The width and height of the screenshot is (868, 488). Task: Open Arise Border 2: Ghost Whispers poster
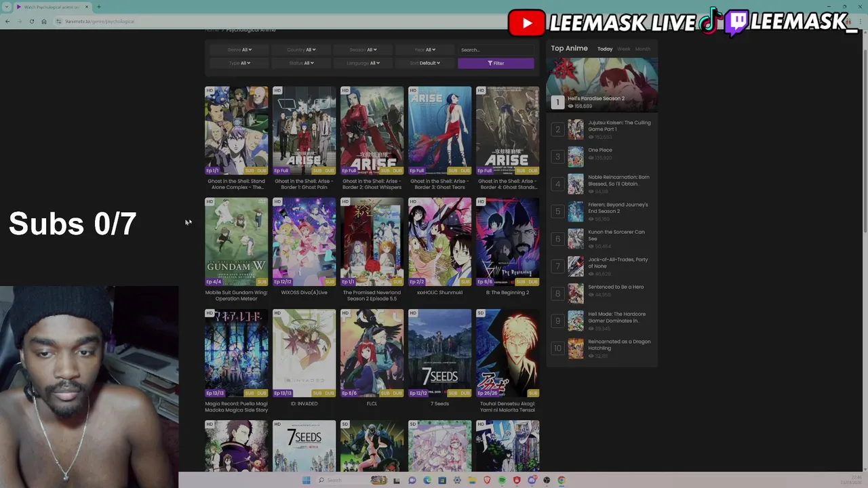(372, 130)
